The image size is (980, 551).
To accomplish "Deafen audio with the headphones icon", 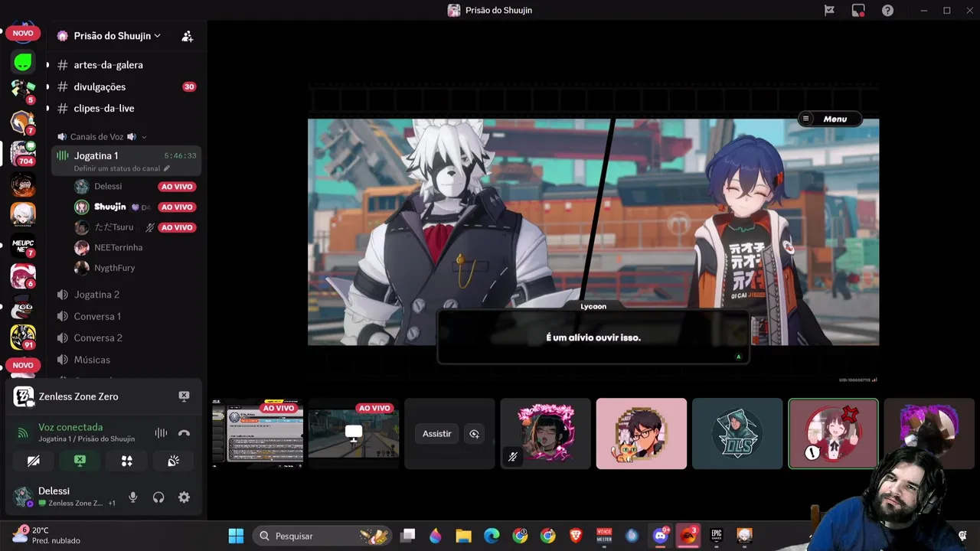I will [158, 497].
